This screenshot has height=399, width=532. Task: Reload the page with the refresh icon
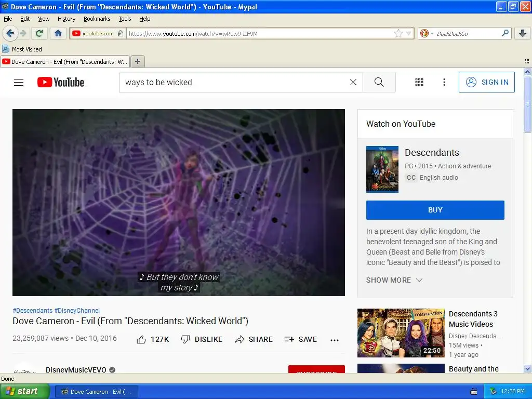click(39, 33)
